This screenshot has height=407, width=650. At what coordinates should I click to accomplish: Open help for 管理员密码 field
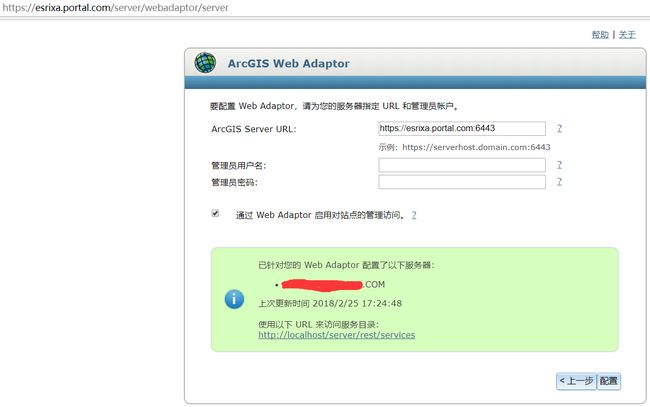(x=559, y=182)
